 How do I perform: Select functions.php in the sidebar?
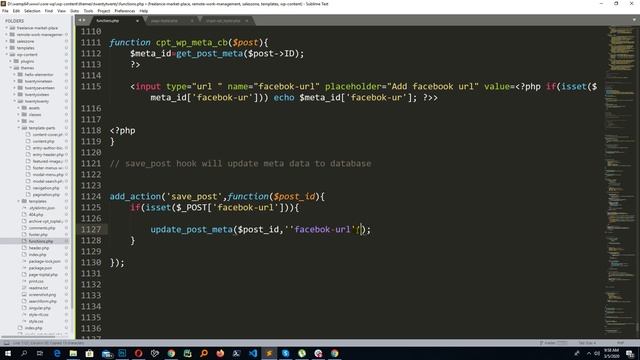click(x=40, y=241)
